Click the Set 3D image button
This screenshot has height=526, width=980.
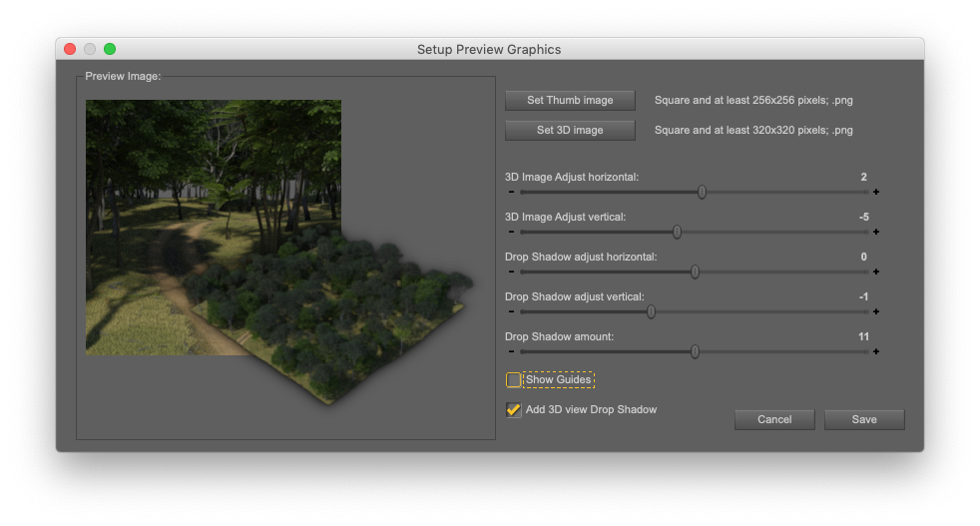tap(570, 130)
